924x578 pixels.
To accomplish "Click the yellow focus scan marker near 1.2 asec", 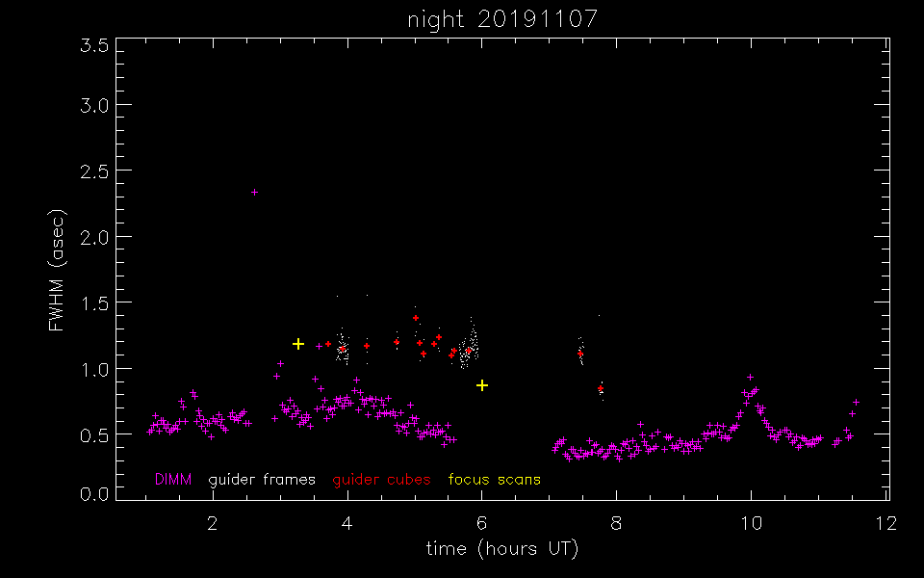I will (298, 344).
